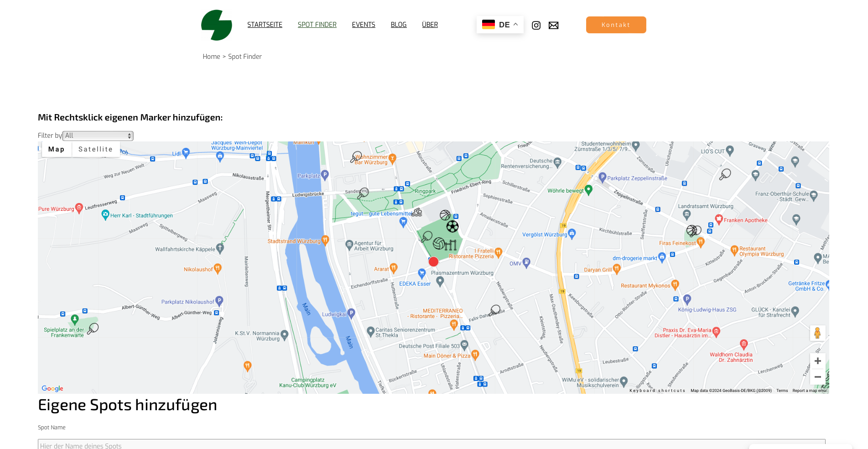Expand the DE language selector

pyautogui.click(x=500, y=25)
